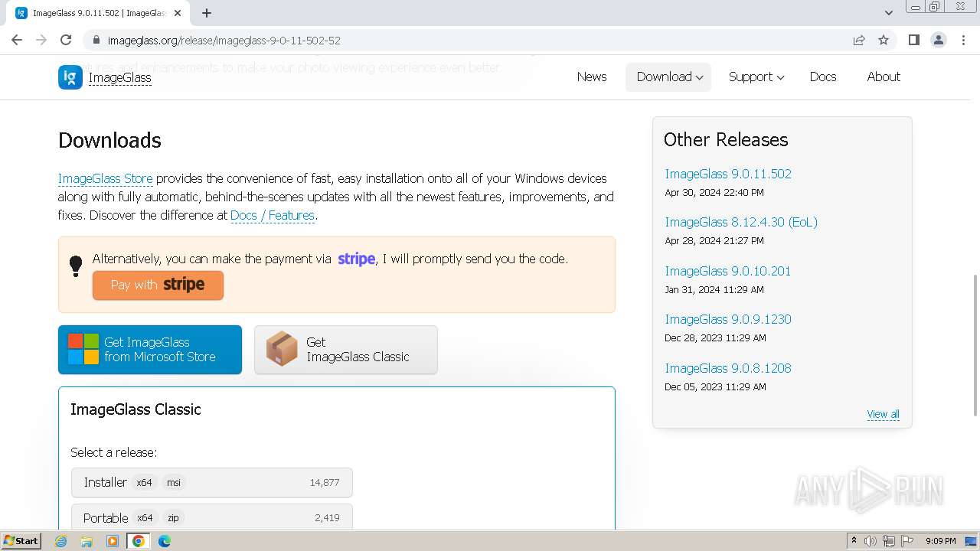Expand the Support dropdown menu
Viewport: 980px width, 551px height.
(x=756, y=77)
